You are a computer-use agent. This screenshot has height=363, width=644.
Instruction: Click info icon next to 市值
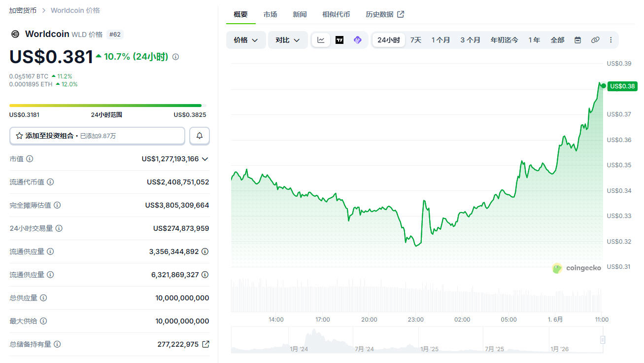(30, 159)
